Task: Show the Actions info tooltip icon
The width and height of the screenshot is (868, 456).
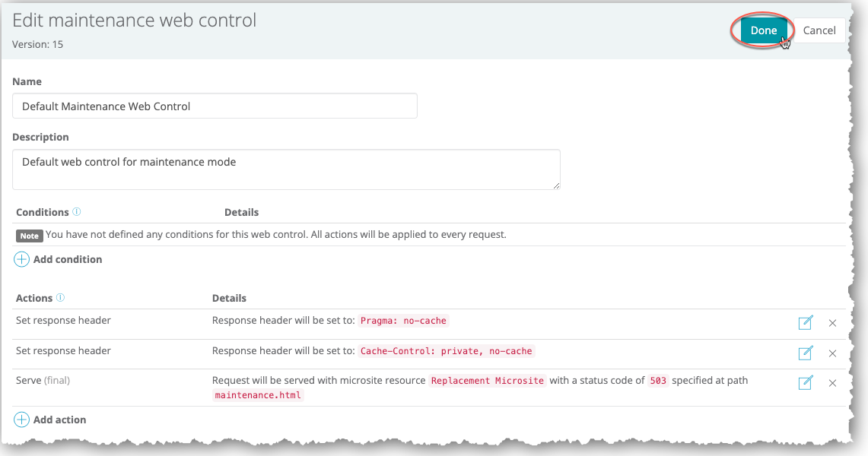Action: 61,298
